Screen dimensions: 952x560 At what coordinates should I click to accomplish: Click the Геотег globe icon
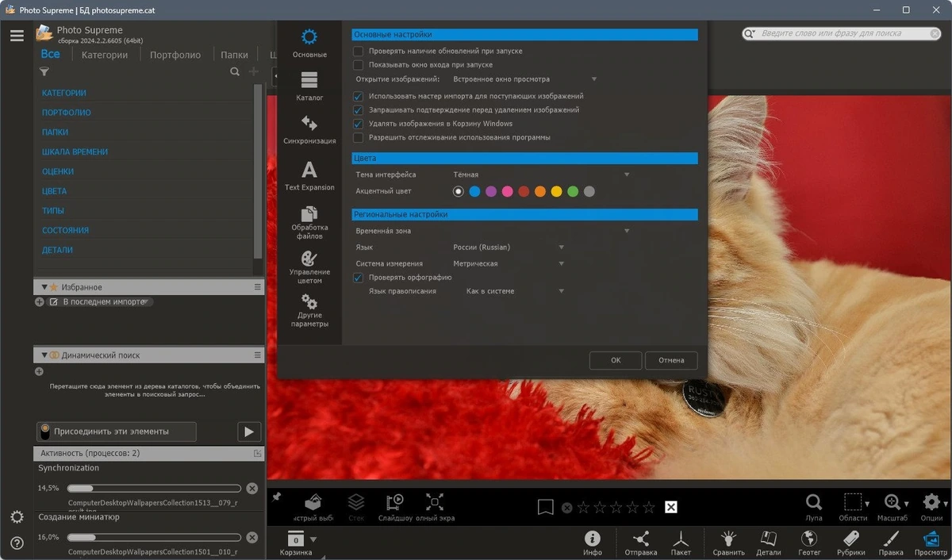809,543
